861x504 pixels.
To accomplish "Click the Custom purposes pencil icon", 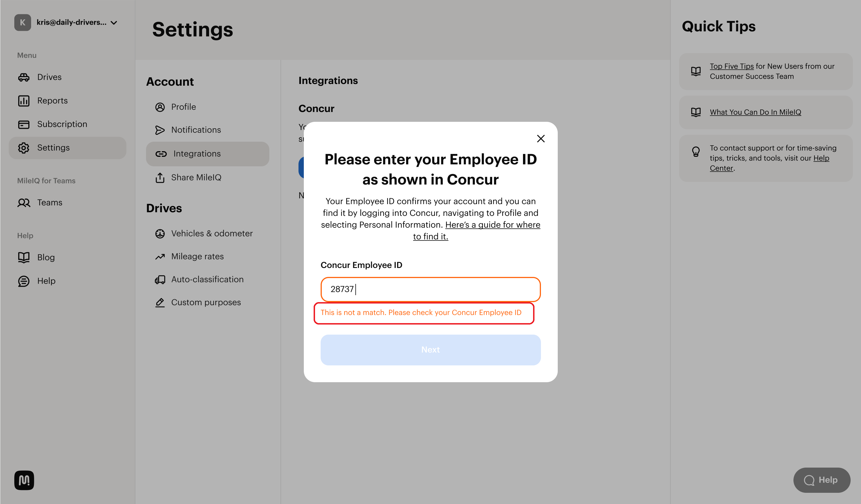I will point(160,303).
